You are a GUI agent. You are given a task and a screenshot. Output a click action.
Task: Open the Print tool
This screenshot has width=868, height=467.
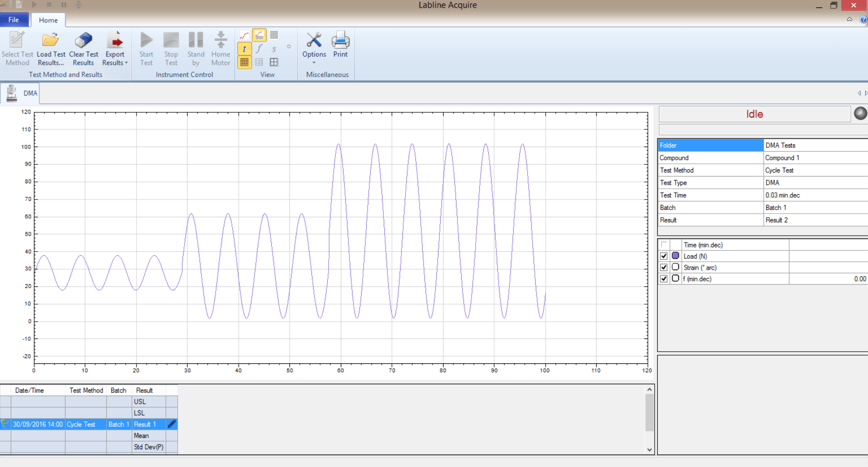(x=340, y=45)
